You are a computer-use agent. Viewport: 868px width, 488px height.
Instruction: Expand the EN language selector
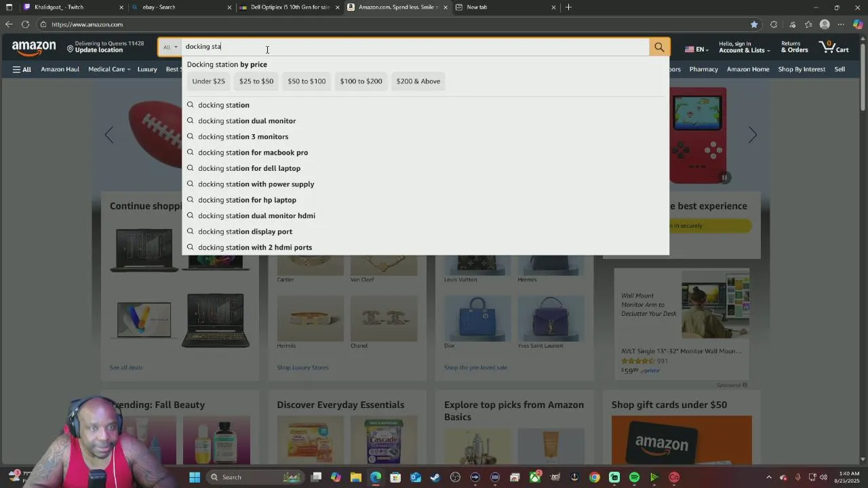[x=696, y=49]
